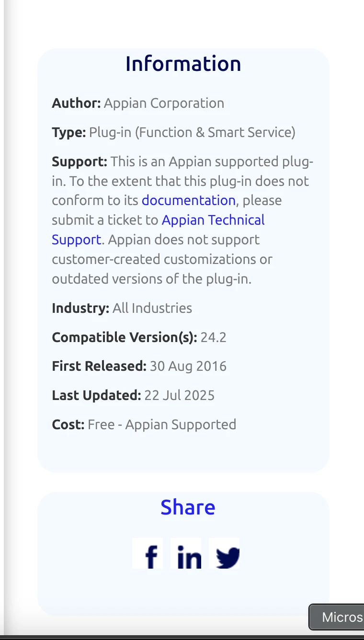Click the Appian Corporation author name
The height and width of the screenshot is (640, 364).
click(164, 103)
